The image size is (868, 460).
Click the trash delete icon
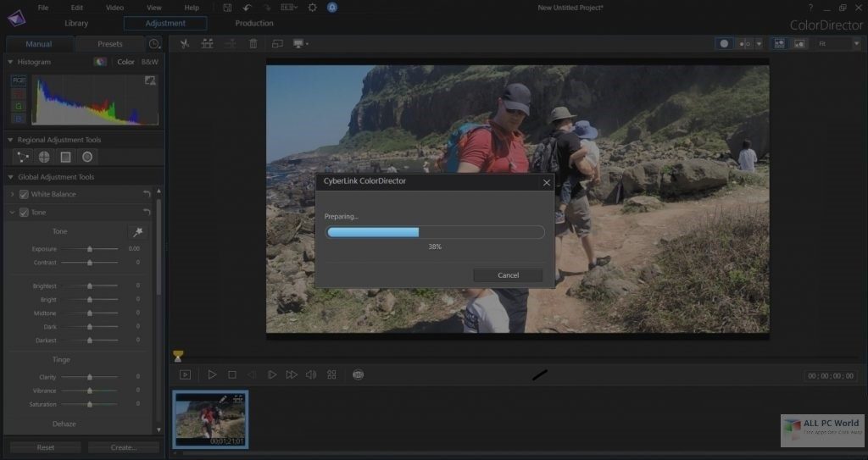coord(253,44)
